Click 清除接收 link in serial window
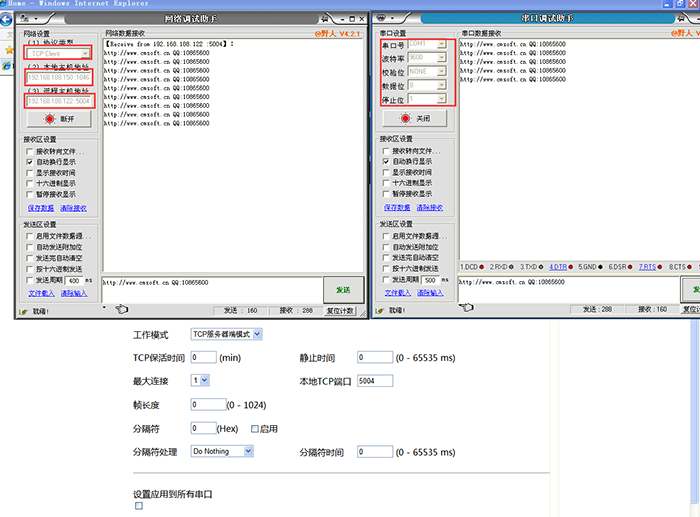Image resolution: width=700 pixels, height=517 pixels. tap(429, 207)
